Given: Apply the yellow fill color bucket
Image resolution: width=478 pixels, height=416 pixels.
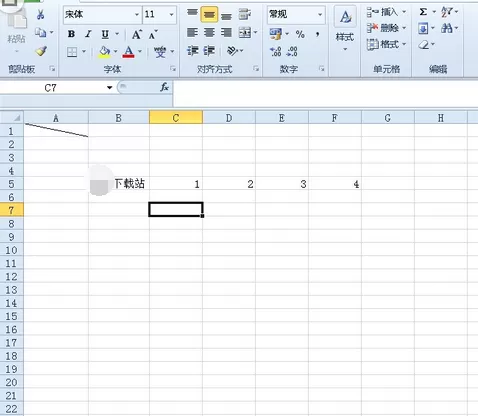Looking at the screenshot, I should (x=105, y=52).
